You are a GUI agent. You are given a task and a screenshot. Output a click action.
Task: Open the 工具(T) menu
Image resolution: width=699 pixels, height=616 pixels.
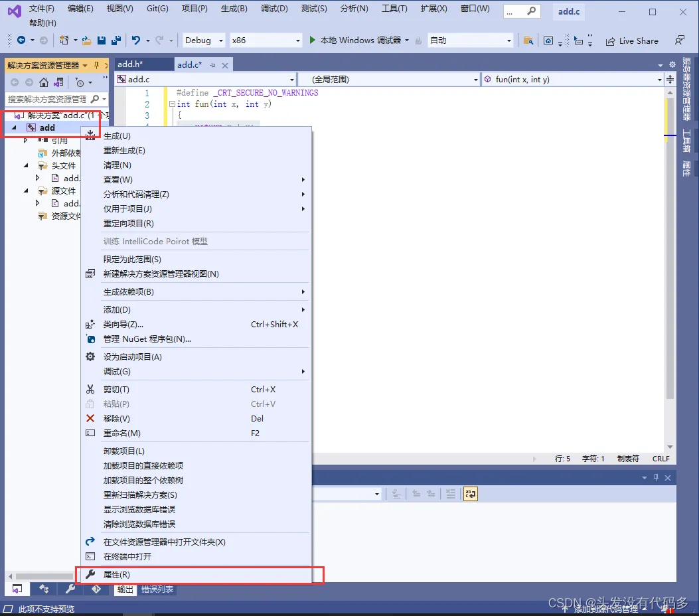[x=394, y=9]
